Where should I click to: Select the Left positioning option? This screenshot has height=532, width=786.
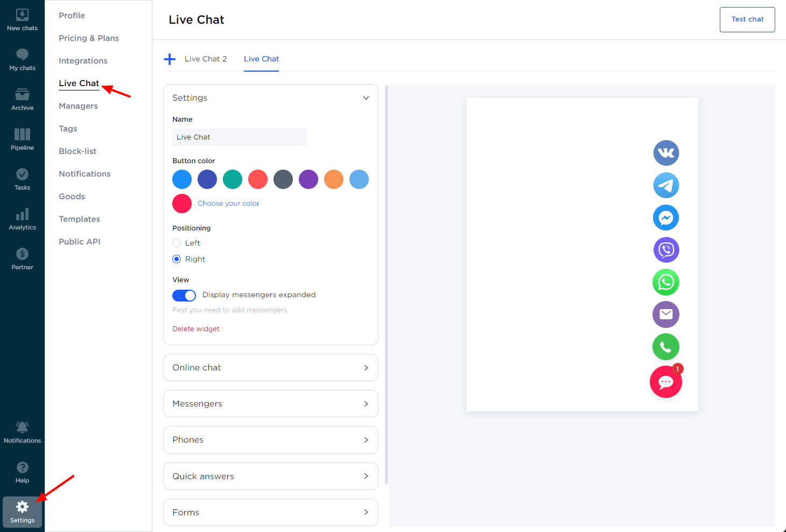click(177, 243)
